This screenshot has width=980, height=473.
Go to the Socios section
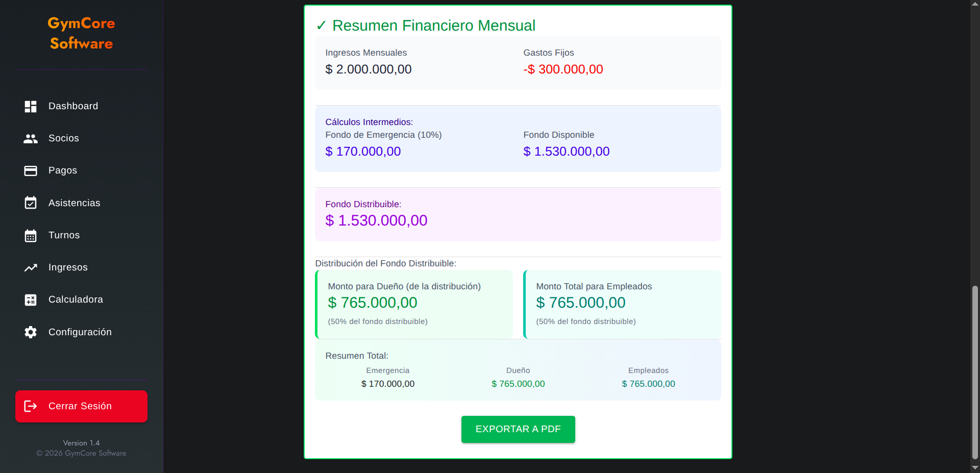(x=81, y=138)
